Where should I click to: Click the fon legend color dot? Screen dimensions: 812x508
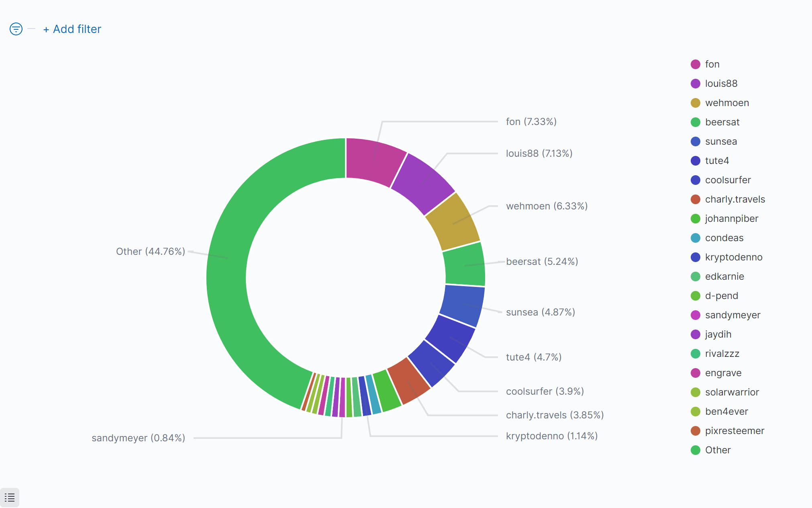(695, 64)
